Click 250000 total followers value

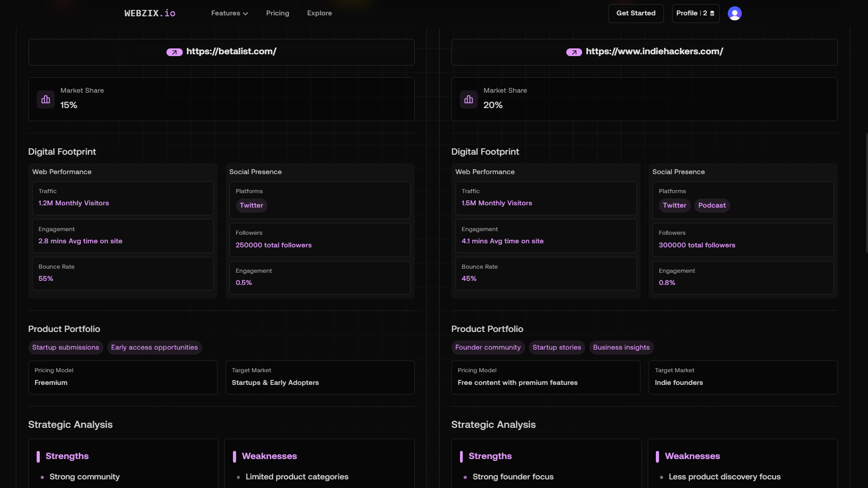274,245
